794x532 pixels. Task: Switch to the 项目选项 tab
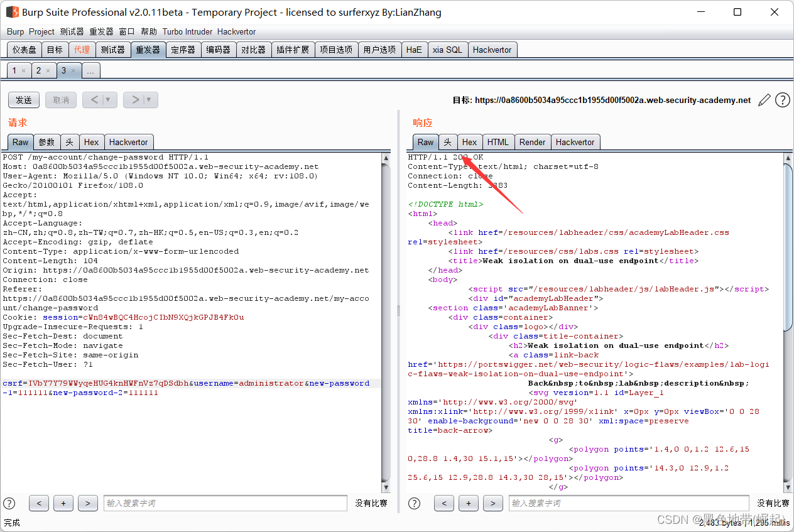tap(336, 50)
